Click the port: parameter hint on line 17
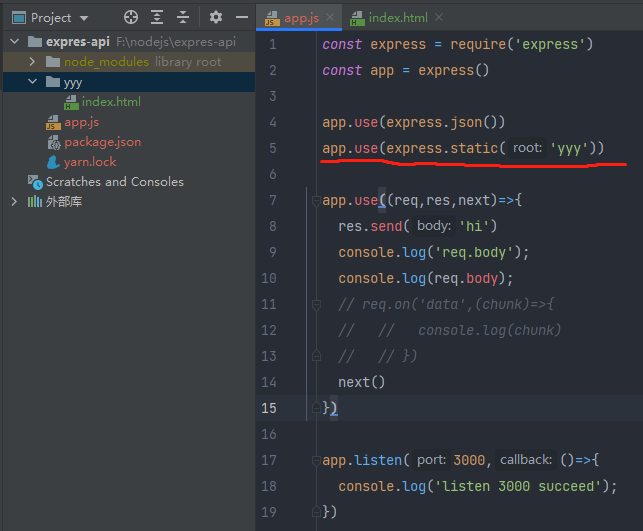 pos(431,460)
